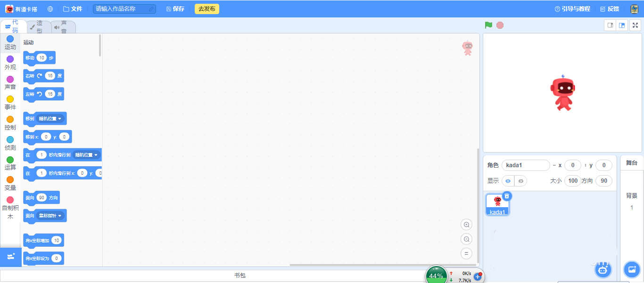Viewport: 644px width, 283px height.
Task: Click the 将x坐标设为 0 block
Action: pos(43,259)
